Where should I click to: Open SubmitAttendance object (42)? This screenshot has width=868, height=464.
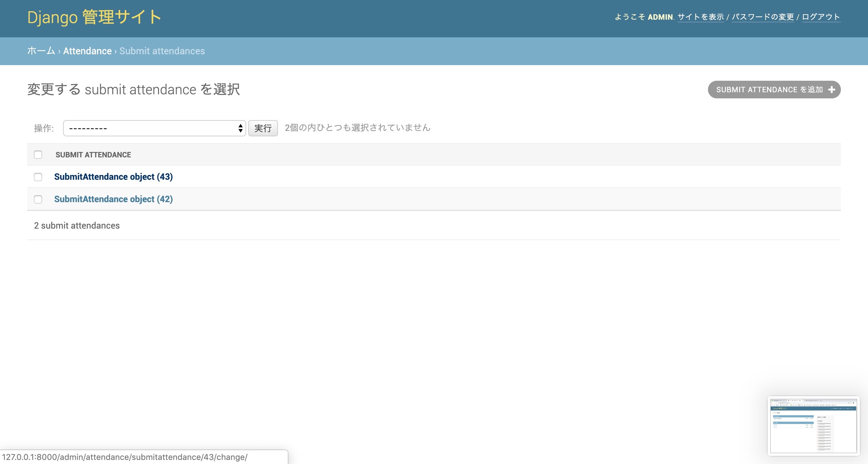pos(114,199)
